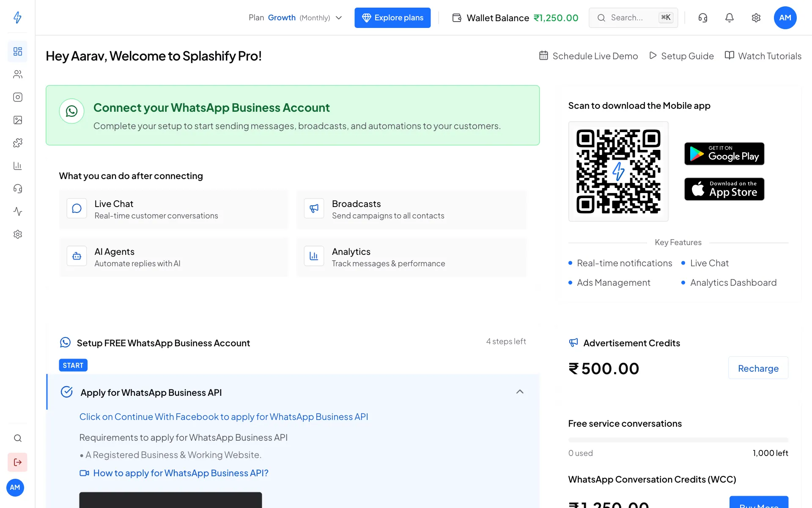Click the Free service conversations progress bar
The height and width of the screenshot is (508, 812).
pos(678,440)
